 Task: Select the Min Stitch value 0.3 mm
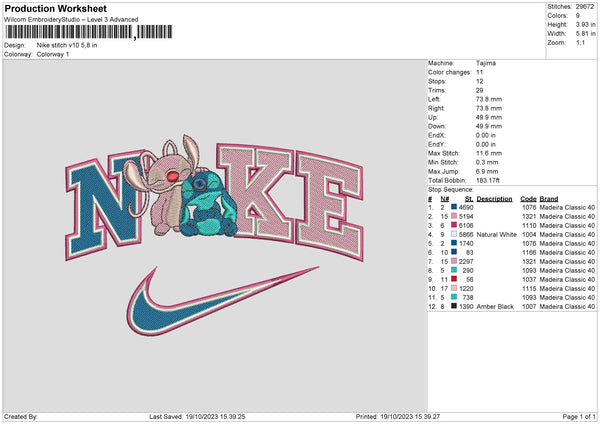click(487, 162)
